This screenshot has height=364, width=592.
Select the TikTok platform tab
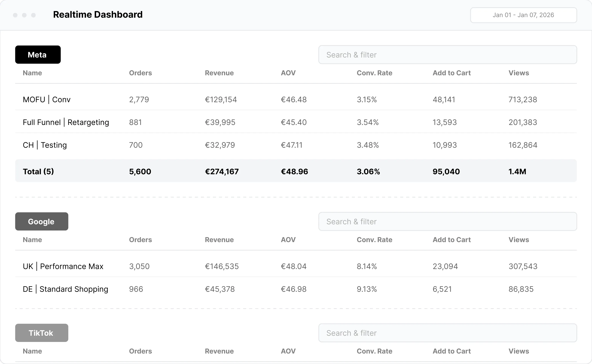coord(41,333)
